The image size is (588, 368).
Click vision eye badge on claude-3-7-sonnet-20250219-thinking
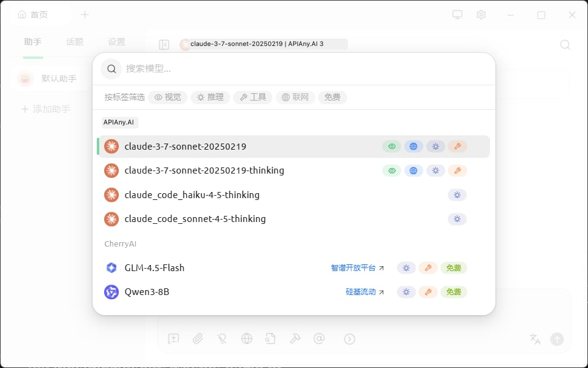[x=392, y=171]
